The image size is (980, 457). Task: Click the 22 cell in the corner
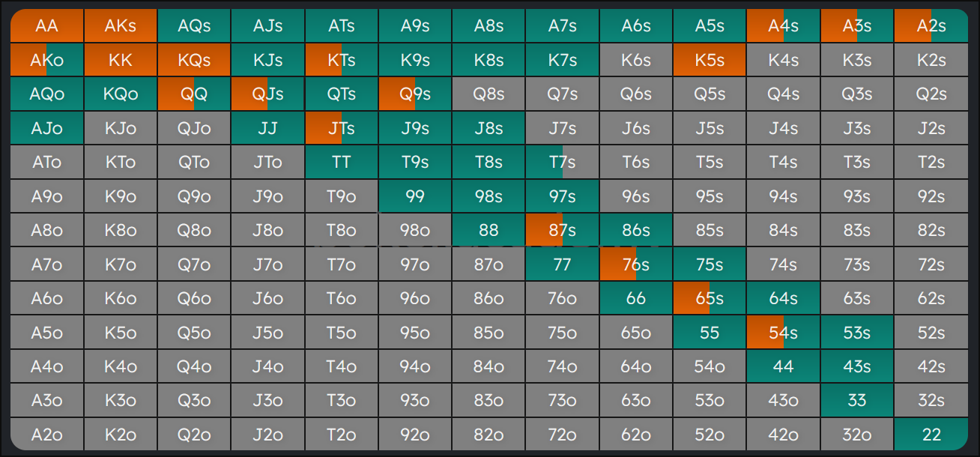click(931, 435)
